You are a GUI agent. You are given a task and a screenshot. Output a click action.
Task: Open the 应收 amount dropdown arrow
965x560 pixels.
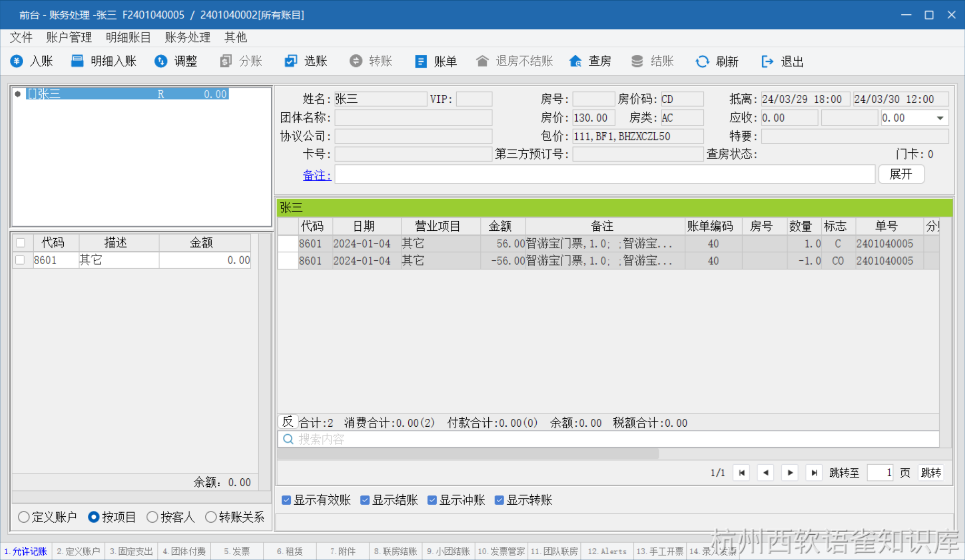click(x=940, y=118)
